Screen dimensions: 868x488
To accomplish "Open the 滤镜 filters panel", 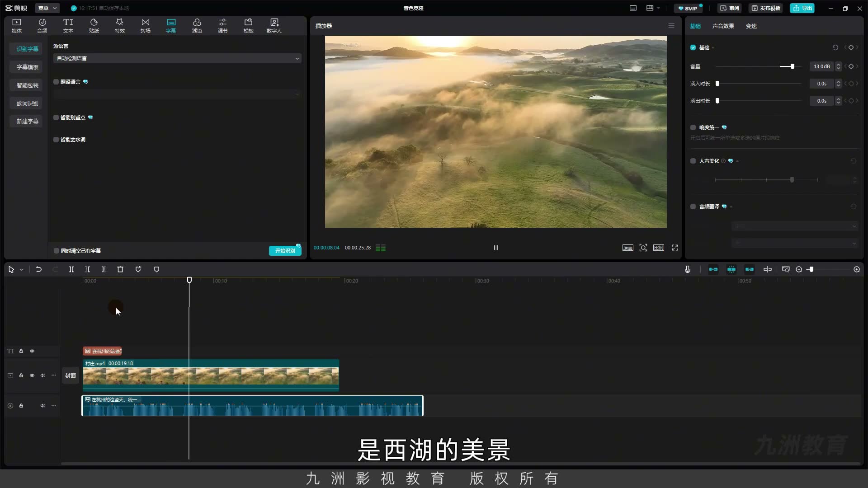I will pos(197,26).
